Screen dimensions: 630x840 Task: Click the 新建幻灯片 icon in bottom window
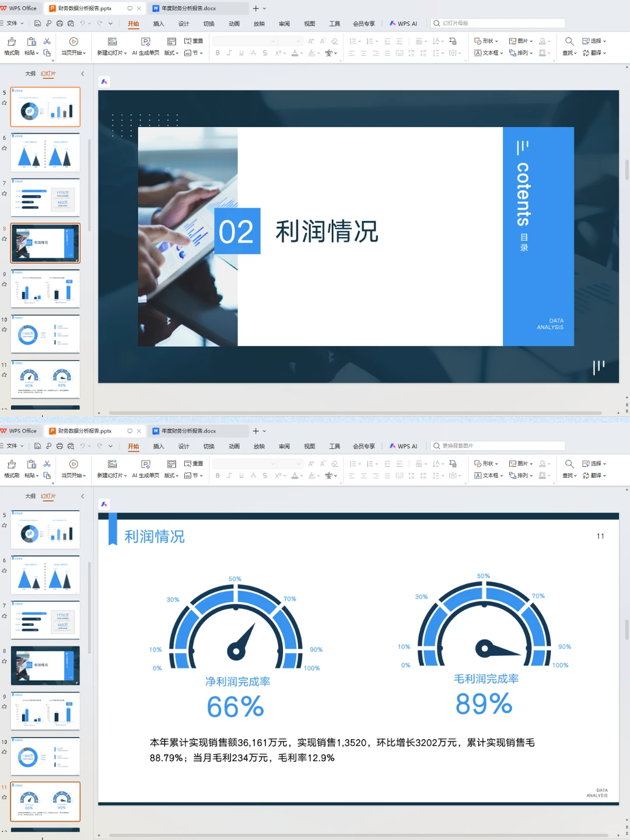113,464
